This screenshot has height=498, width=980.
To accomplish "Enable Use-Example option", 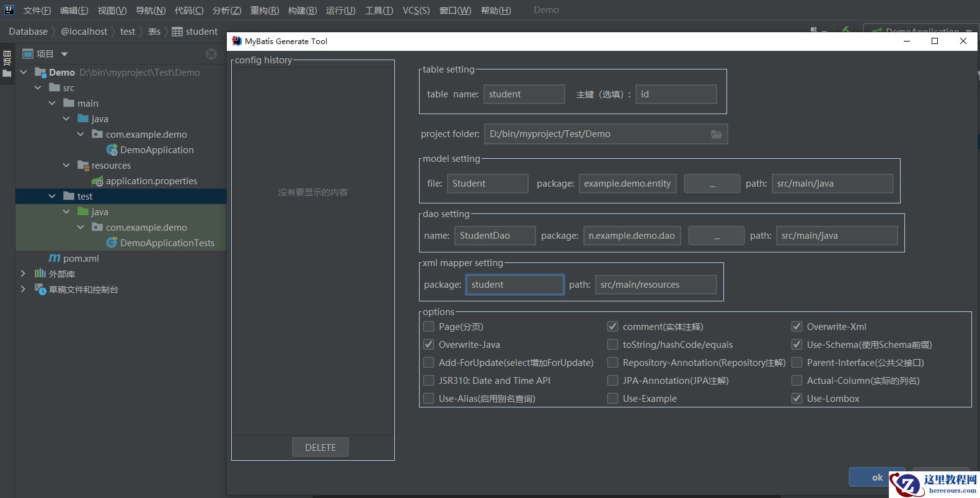I will tap(612, 398).
